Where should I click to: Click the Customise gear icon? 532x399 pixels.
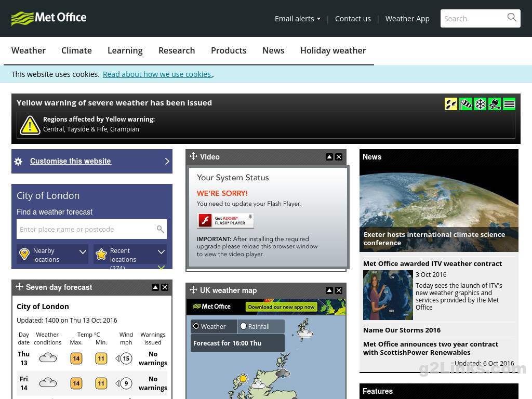click(18, 162)
